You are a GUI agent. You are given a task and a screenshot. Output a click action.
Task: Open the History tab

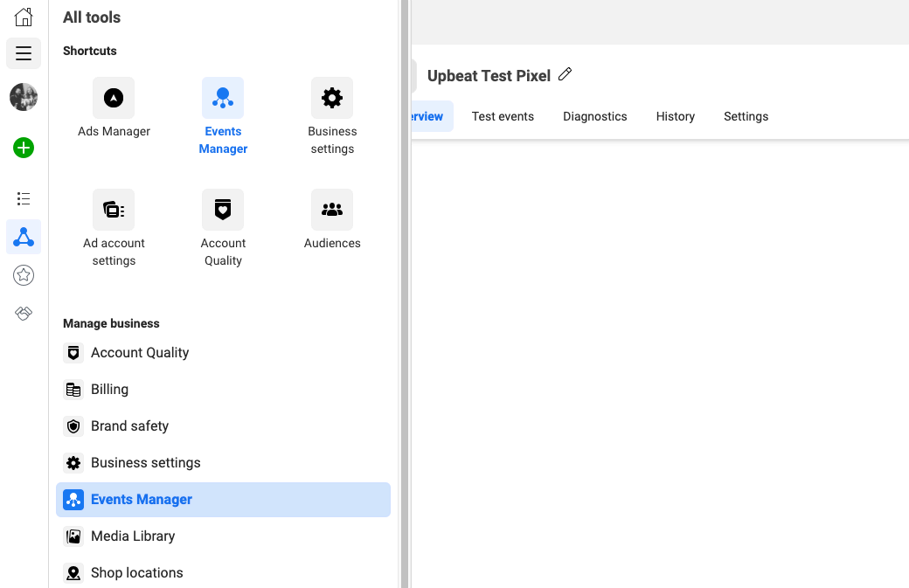point(676,116)
